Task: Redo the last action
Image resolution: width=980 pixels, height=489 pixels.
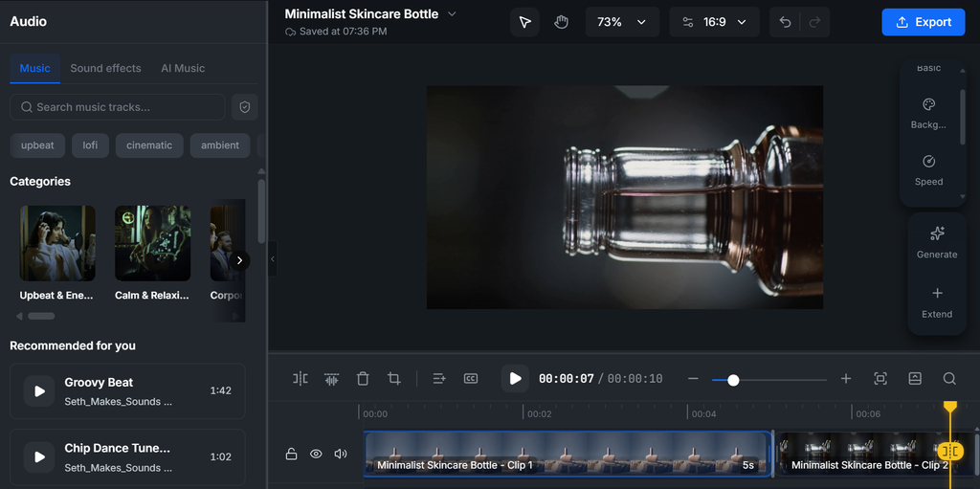Action: coord(814,22)
